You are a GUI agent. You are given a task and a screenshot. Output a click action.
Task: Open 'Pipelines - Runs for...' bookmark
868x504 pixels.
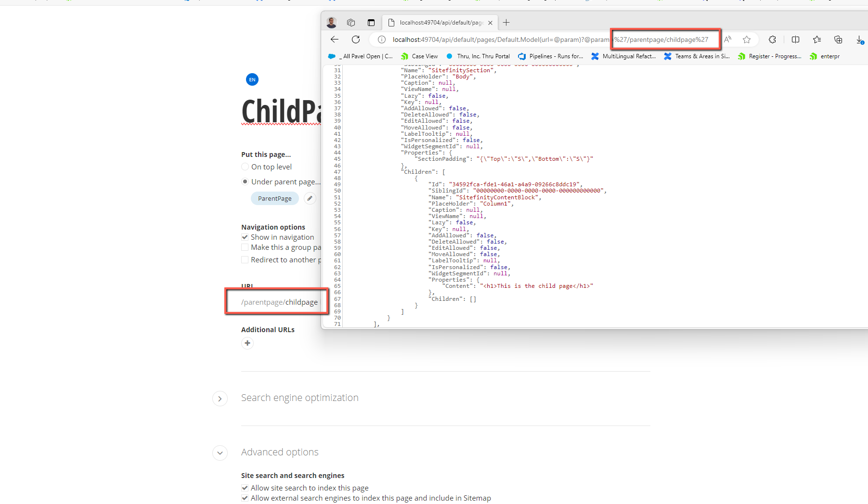point(551,56)
